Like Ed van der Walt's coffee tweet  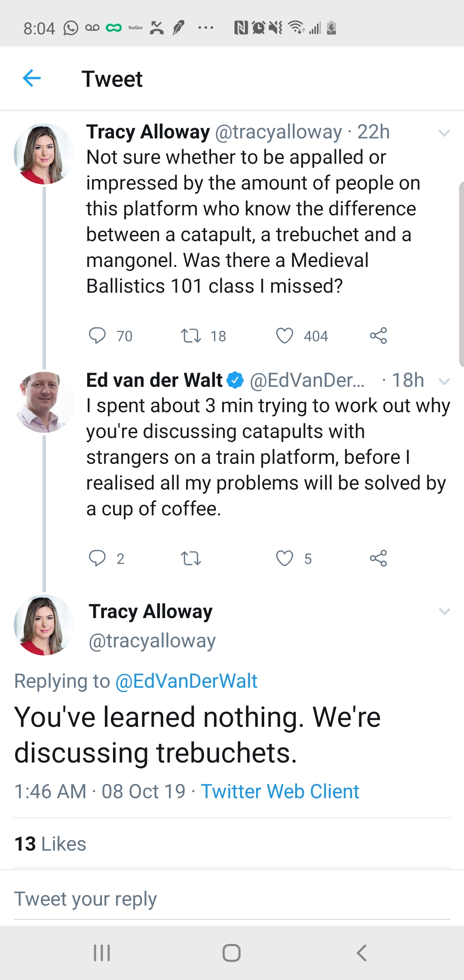(287, 558)
